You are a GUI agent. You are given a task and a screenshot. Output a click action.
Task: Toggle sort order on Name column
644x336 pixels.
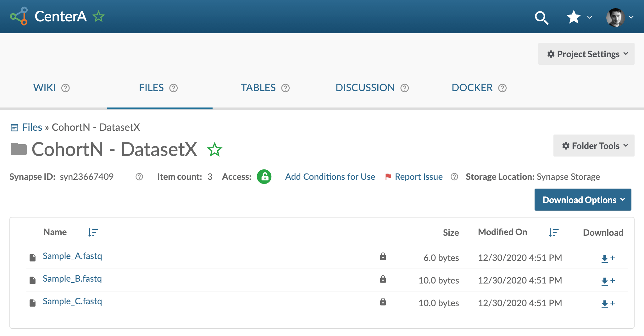[93, 233]
